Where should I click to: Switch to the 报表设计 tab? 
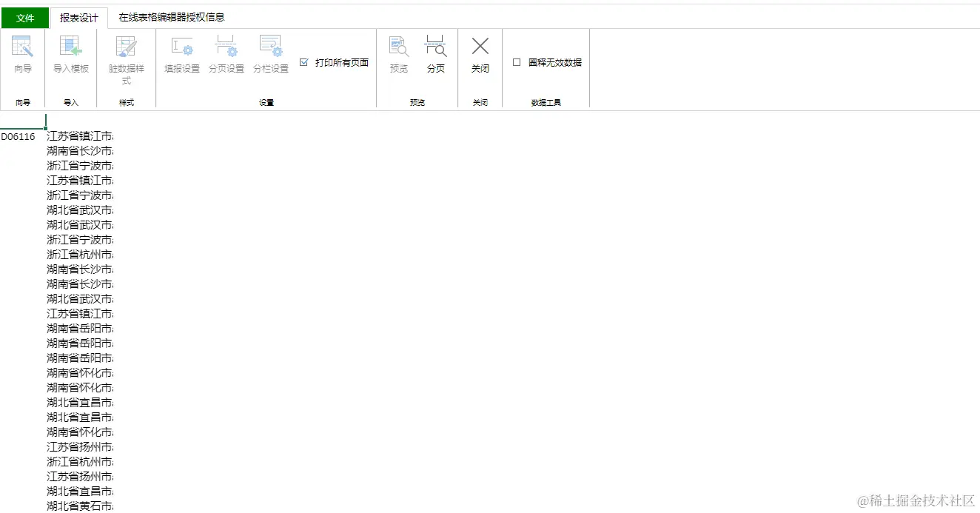point(79,18)
